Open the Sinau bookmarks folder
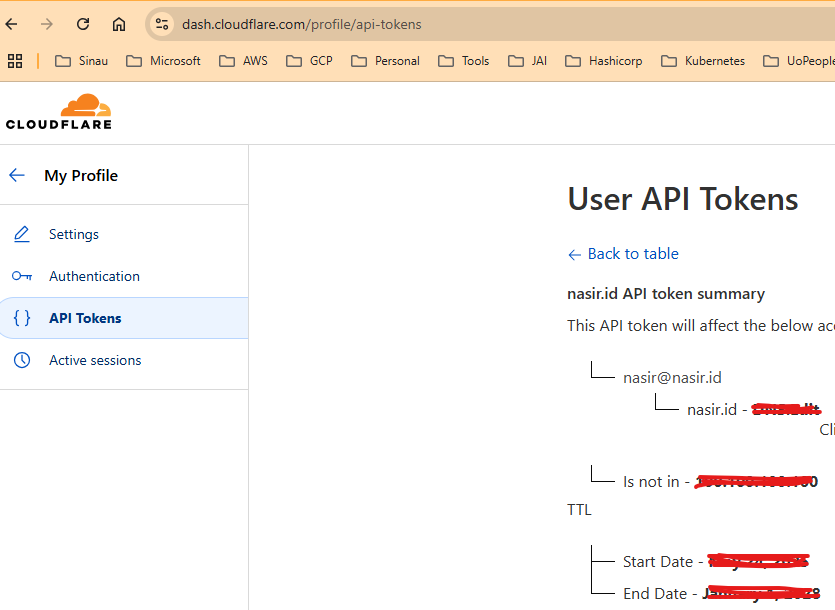The height and width of the screenshot is (610, 835). 81,61
